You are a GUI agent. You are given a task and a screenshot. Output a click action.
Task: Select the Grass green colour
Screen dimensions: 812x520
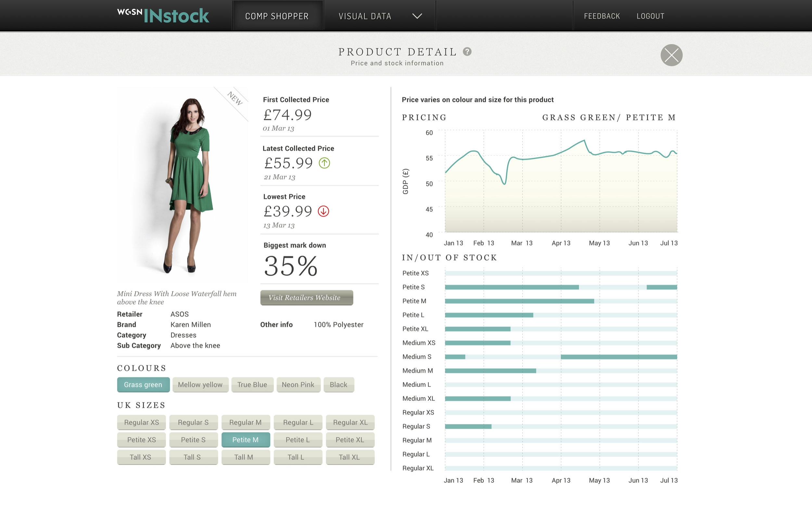(143, 385)
